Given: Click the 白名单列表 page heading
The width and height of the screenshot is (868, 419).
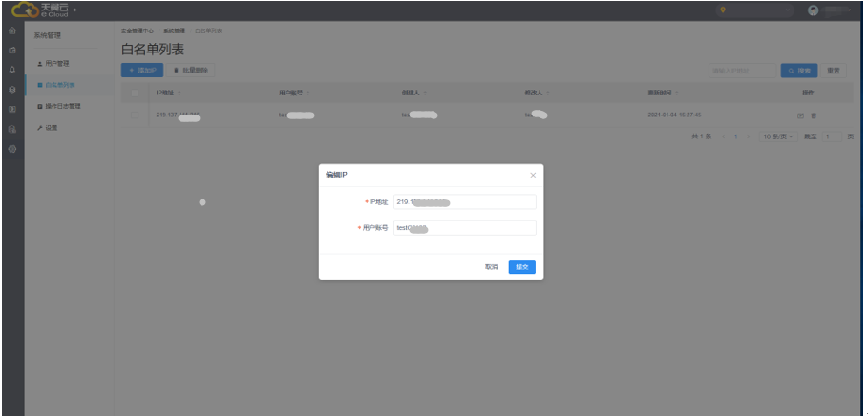Looking at the screenshot, I should [152, 50].
